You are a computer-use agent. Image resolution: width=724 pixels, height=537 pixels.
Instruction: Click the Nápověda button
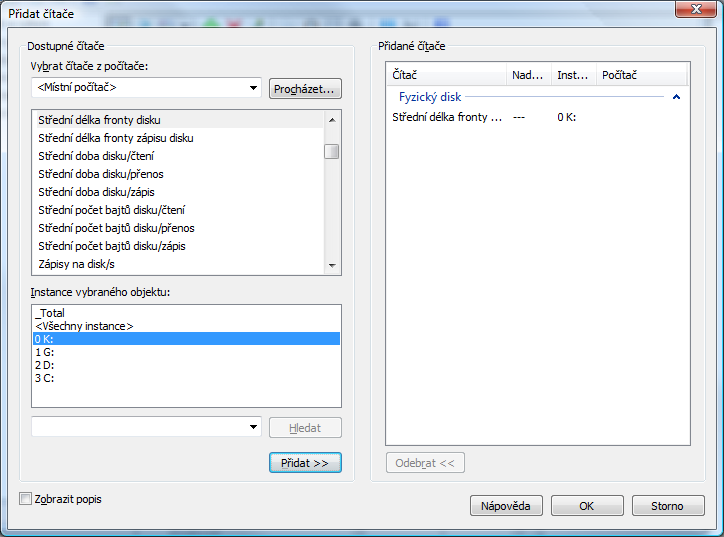pyautogui.click(x=506, y=506)
